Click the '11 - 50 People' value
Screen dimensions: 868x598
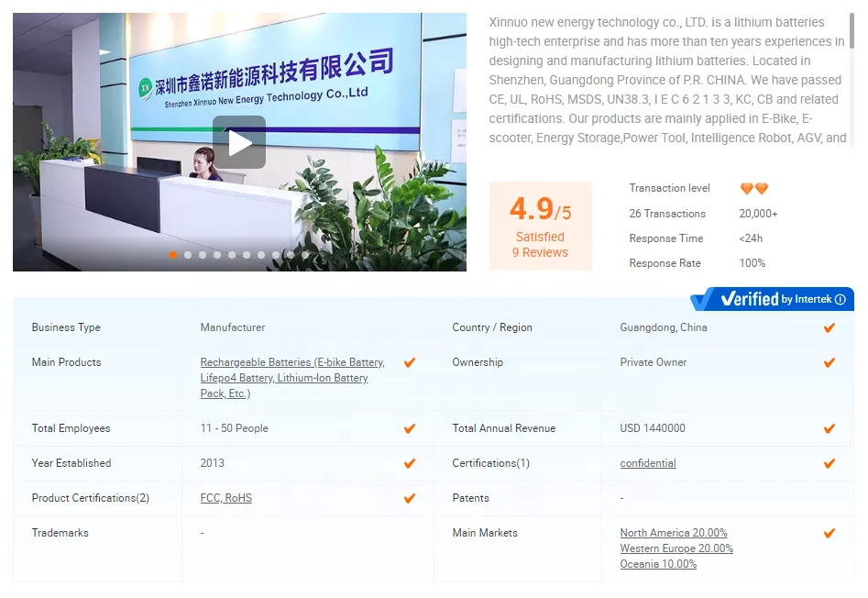point(234,428)
